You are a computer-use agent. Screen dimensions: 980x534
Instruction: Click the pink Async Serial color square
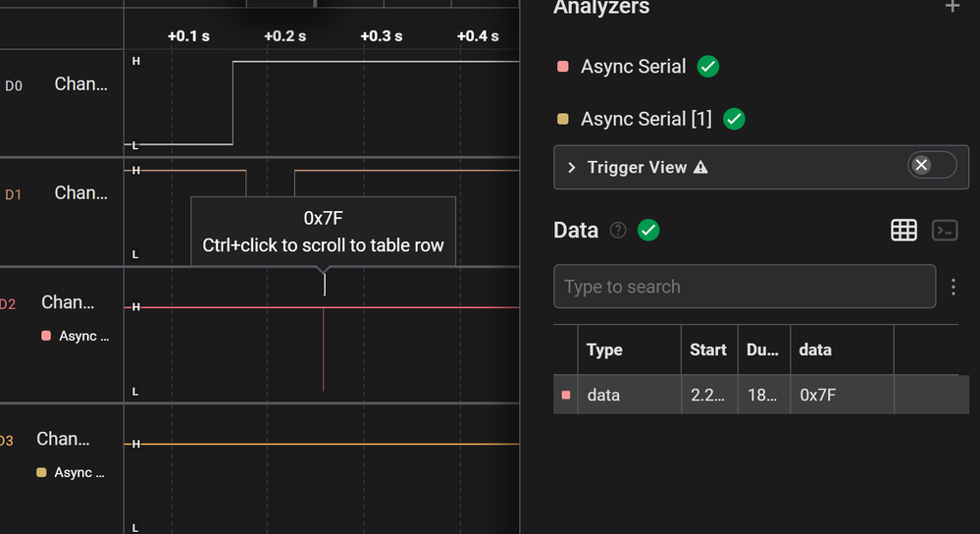point(563,67)
